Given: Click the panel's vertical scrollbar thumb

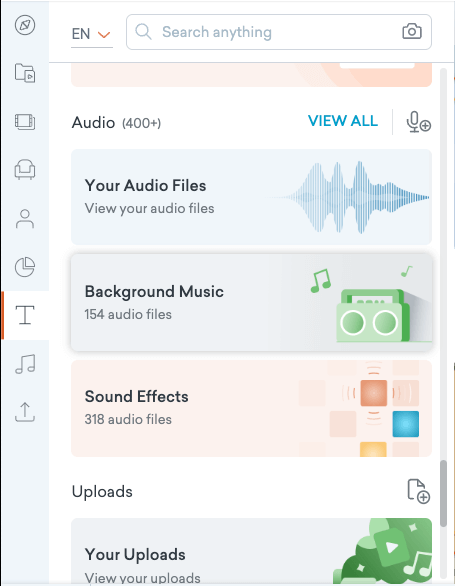Looking at the screenshot, I should tap(443, 493).
